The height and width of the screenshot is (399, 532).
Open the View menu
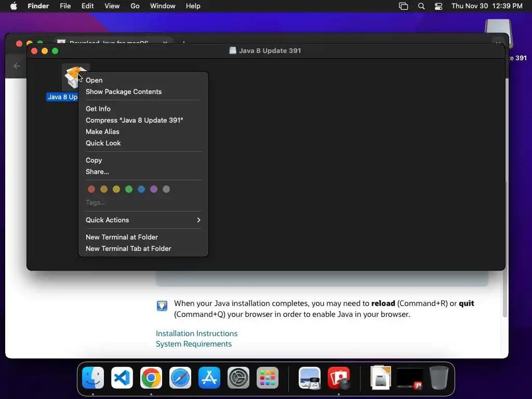point(112,6)
